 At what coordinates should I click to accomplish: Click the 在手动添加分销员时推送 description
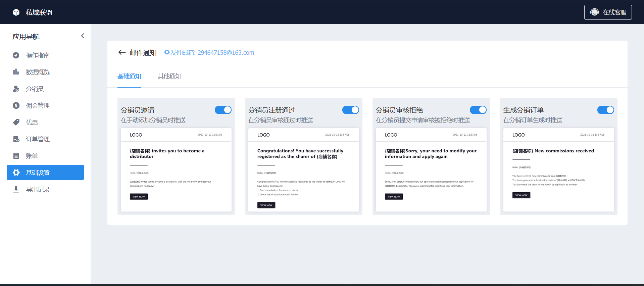click(153, 120)
